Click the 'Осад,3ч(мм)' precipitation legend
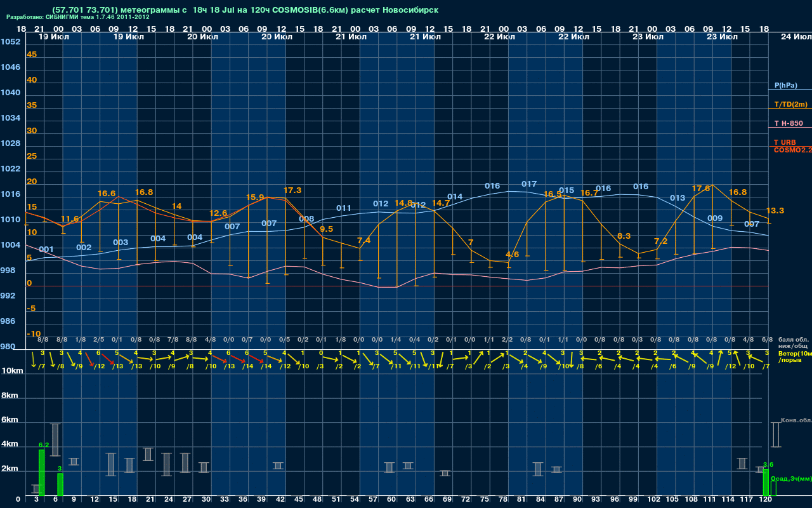 click(x=792, y=478)
